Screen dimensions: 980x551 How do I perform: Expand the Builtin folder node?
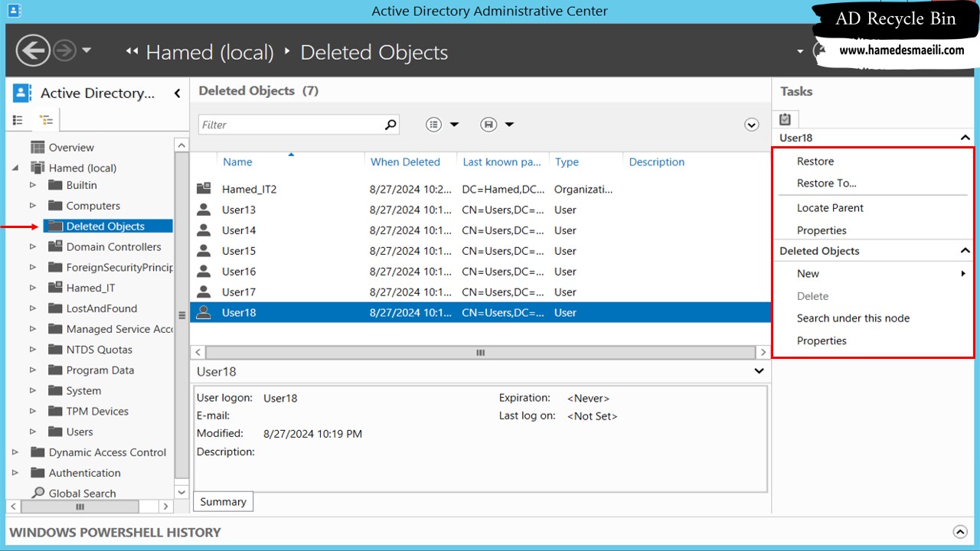pyautogui.click(x=33, y=185)
